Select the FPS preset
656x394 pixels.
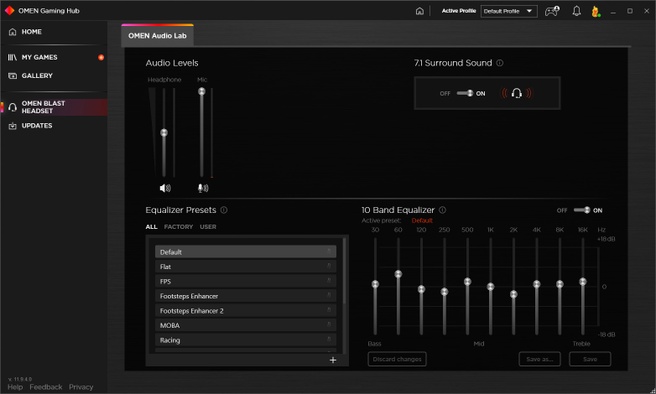(x=246, y=281)
